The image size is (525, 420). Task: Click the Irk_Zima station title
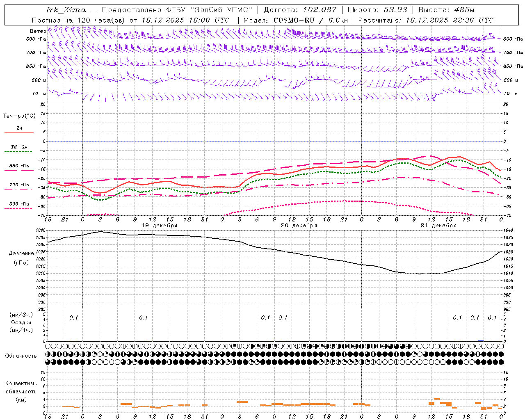point(66,10)
